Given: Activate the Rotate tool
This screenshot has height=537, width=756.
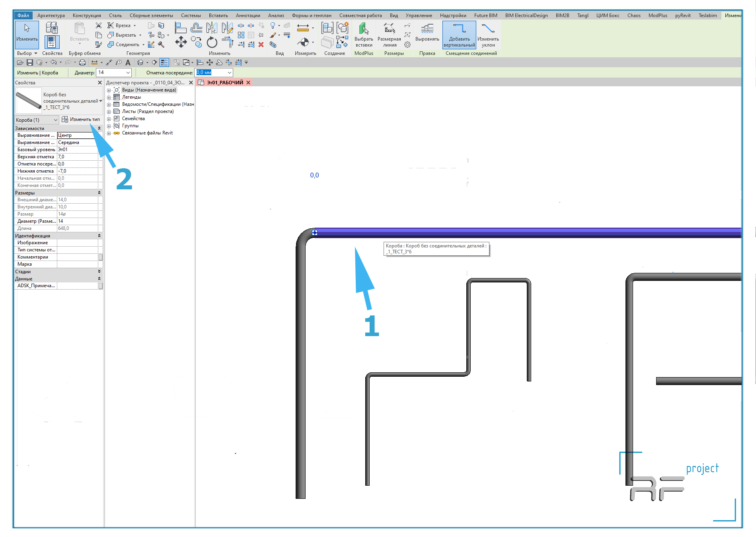Looking at the screenshot, I should point(212,42).
